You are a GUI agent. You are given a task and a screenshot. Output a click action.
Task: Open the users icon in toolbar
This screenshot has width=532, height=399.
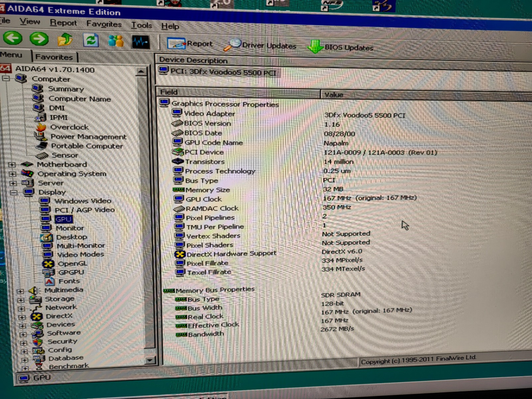click(x=116, y=41)
